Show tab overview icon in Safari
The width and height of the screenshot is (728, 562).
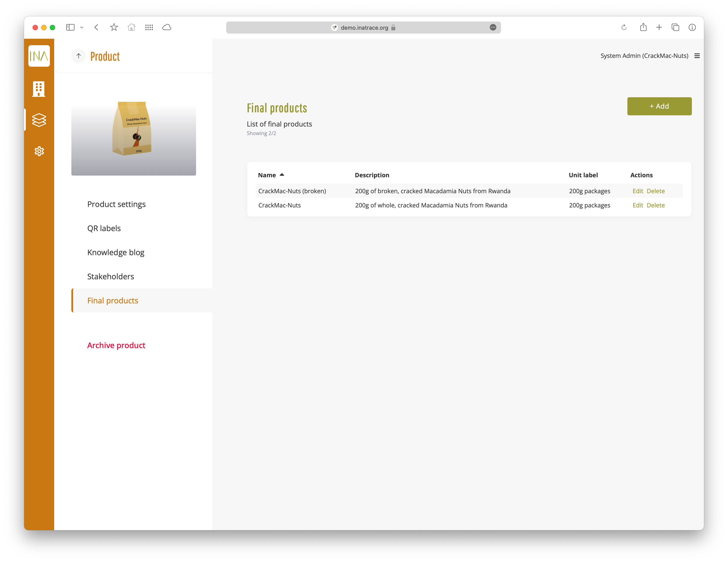[x=675, y=27]
